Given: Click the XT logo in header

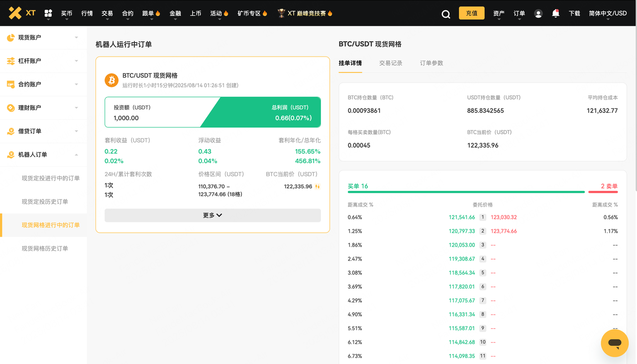Looking at the screenshot, I should (x=22, y=13).
